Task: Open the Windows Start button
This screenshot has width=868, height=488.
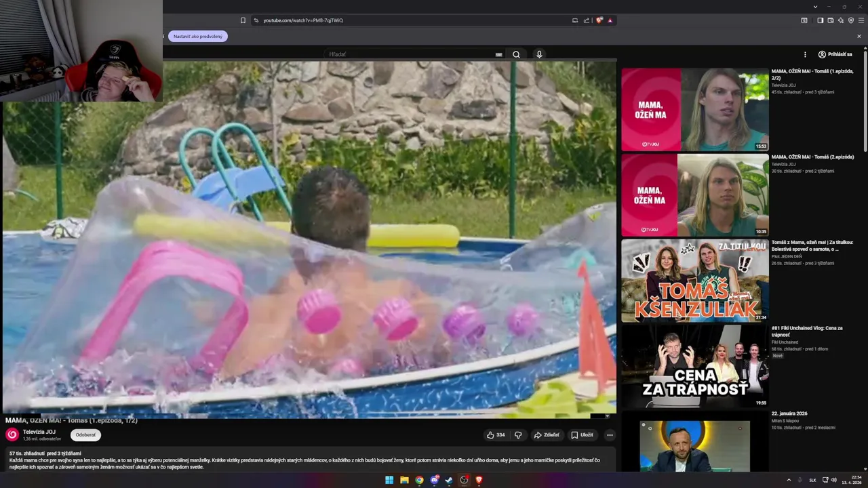Action: [389, 480]
